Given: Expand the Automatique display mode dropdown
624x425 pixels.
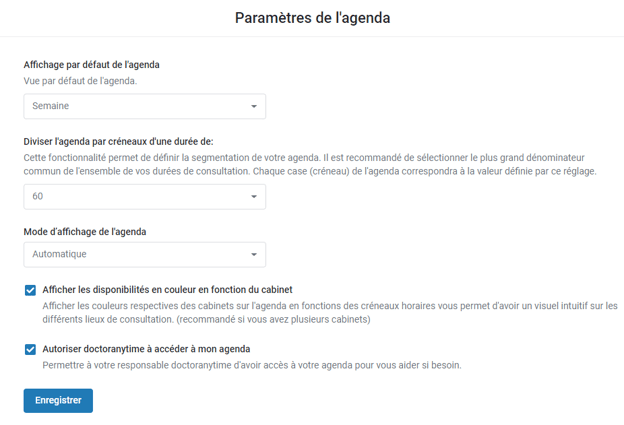Looking at the screenshot, I should coord(144,255).
